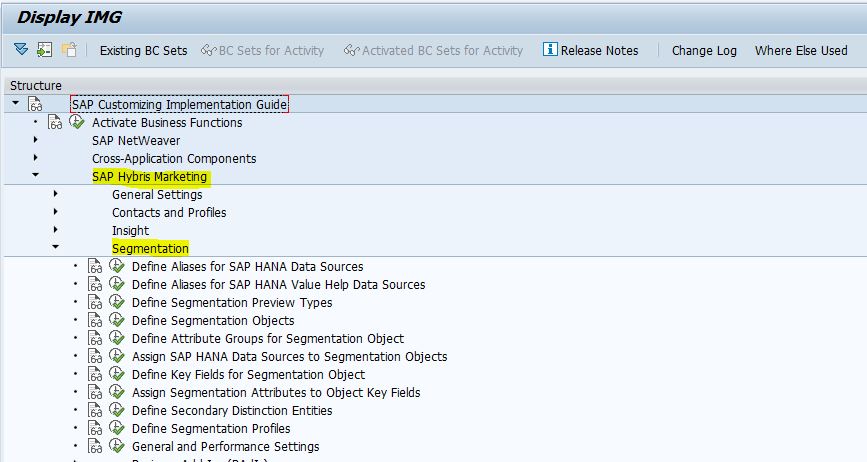Viewport: 867px width, 462px height.
Task: Execute General and Performance Settings activity
Action: (x=117, y=446)
